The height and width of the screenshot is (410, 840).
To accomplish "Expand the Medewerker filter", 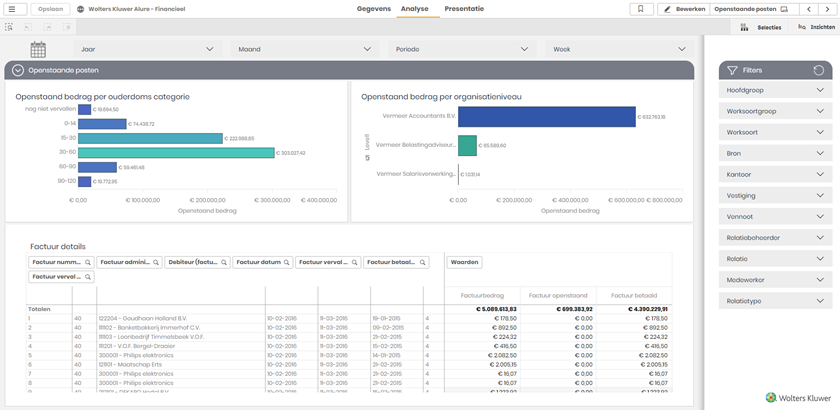I will [775, 280].
